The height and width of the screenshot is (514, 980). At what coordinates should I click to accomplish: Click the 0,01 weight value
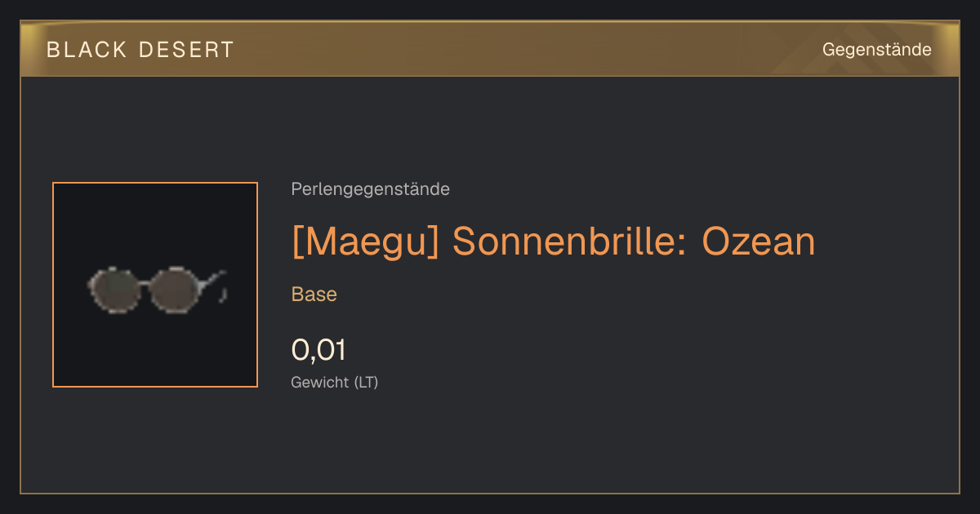coord(318,350)
